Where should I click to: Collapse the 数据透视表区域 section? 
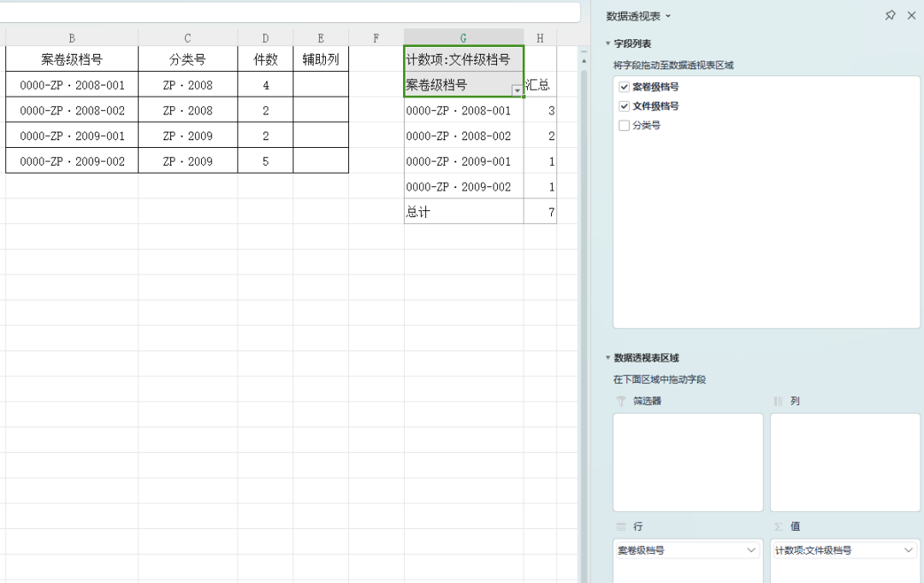[607, 357]
